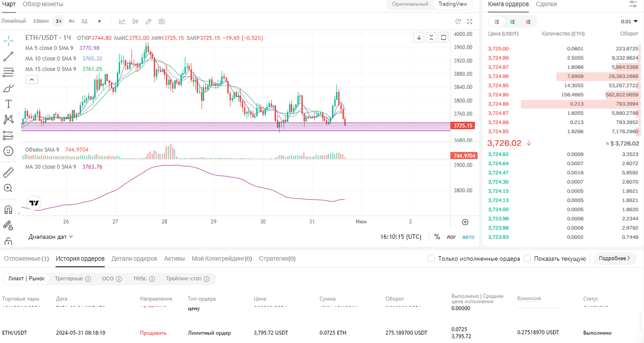Open the horizontal lines tool group
The width and height of the screenshot is (644, 343).
click(x=8, y=72)
